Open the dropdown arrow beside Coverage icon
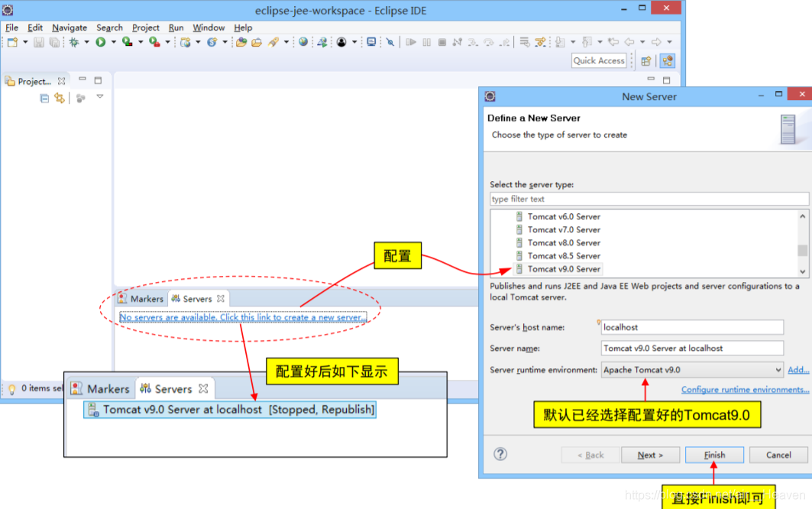Viewport: 812px width, 509px height. [x=141, y=43]
